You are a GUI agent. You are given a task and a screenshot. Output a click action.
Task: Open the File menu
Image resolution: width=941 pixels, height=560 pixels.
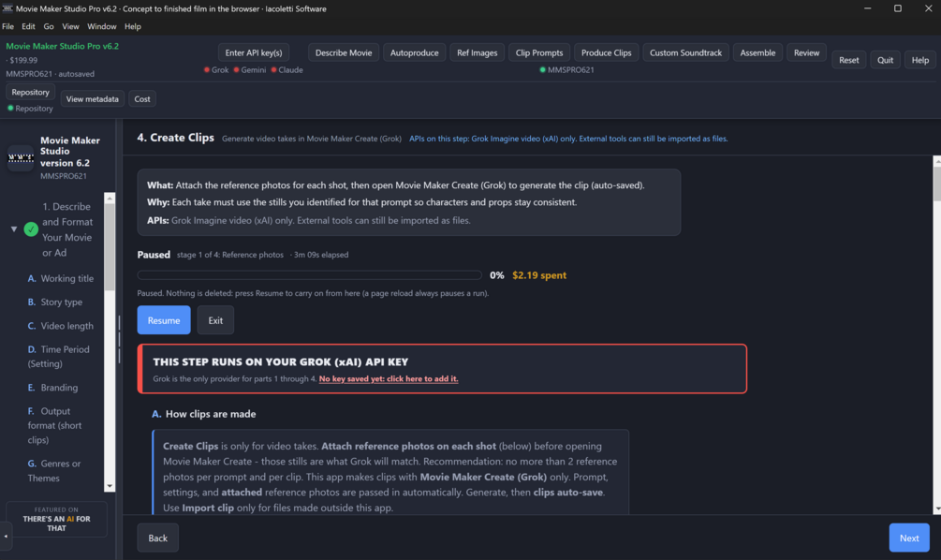tap(7, 26)
